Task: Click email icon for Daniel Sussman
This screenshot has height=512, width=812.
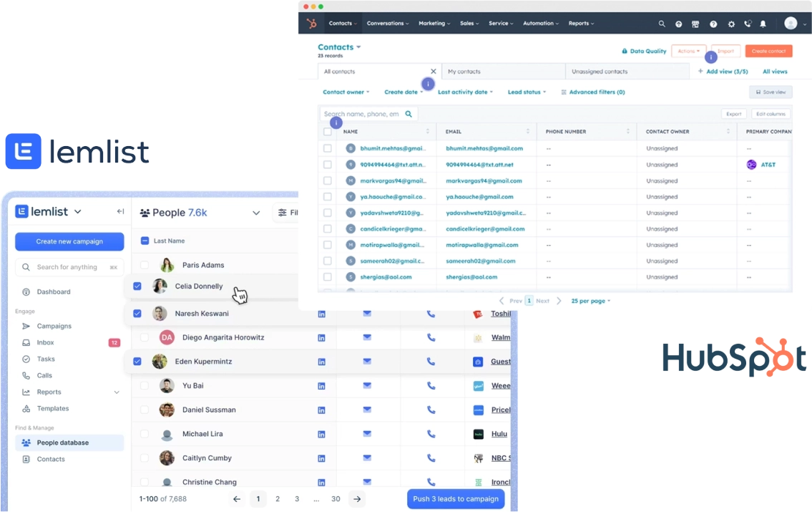Action: 367,410
